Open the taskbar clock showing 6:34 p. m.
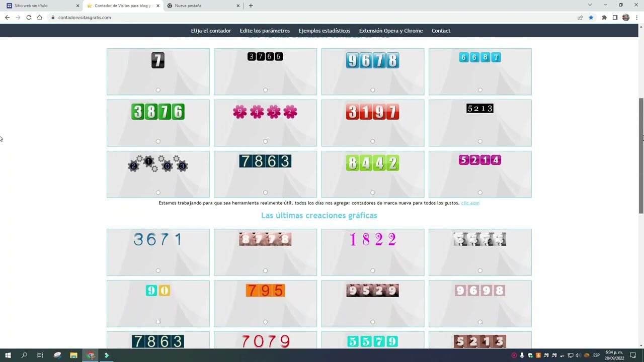This screenshot has width=644, height=362. pyautogui.click(x=614, y=355)
